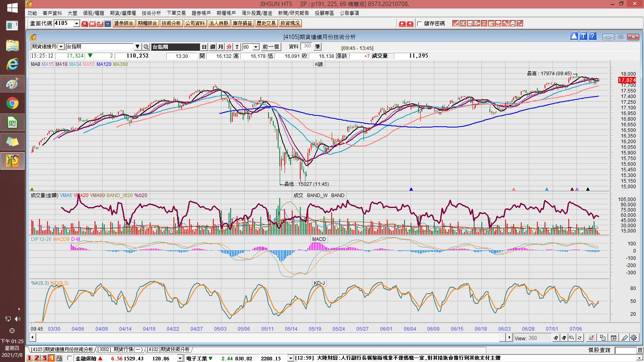Click the red right-arrow forward icon
Viewport: 644px width, 362px height.
410,24
